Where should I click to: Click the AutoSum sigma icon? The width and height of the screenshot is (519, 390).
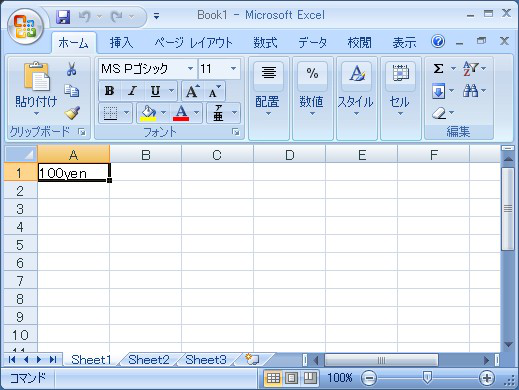click(438, 69)
